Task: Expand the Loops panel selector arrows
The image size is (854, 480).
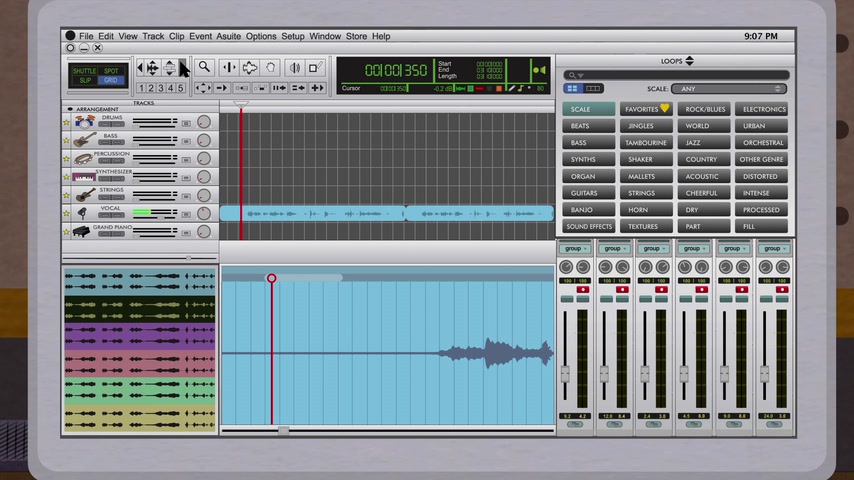Action: (689, 61)
